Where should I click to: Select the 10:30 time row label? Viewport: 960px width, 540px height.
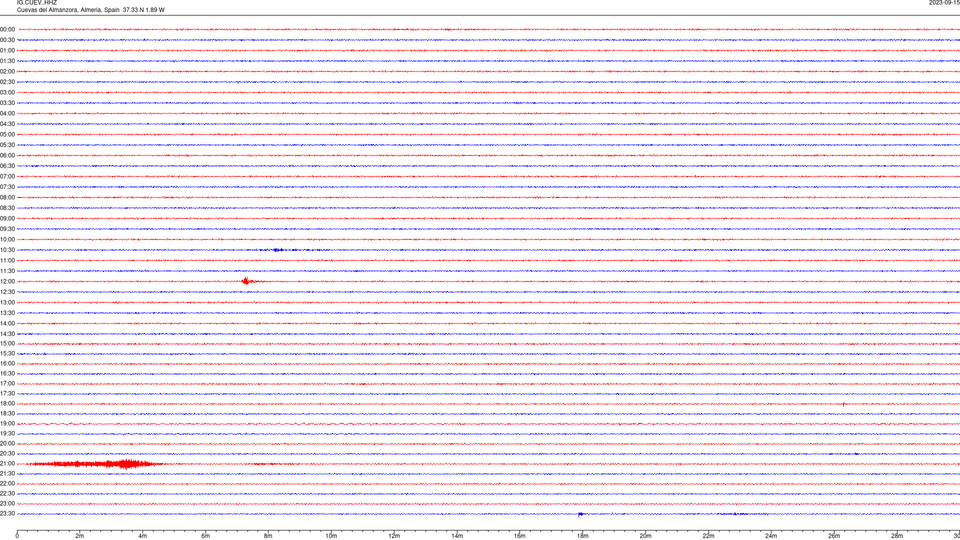click(x=7, y=250)
